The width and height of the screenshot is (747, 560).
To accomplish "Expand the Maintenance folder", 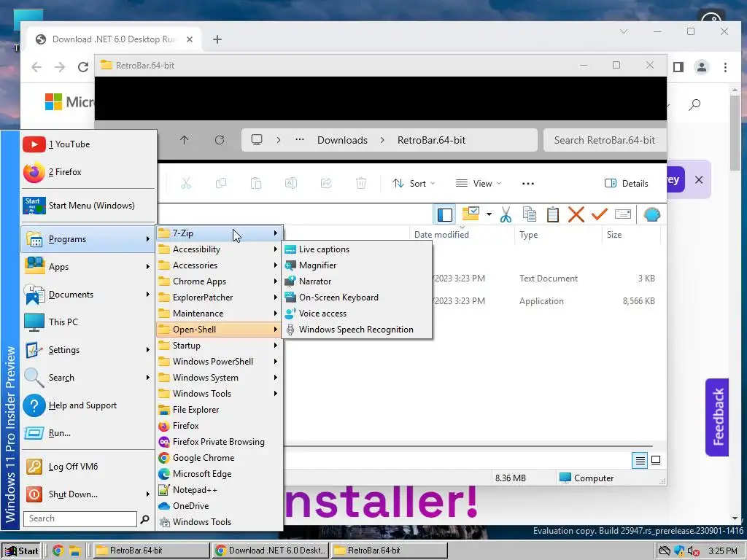I will [219, 314].
